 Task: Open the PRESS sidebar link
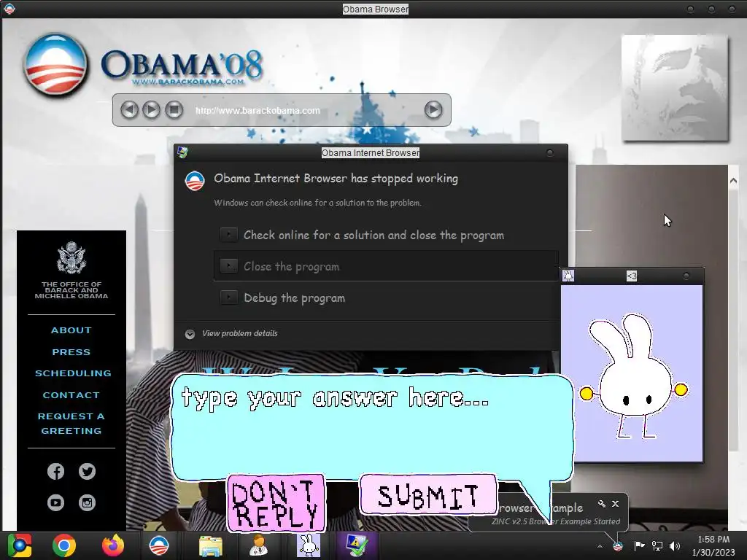point(71,352)
